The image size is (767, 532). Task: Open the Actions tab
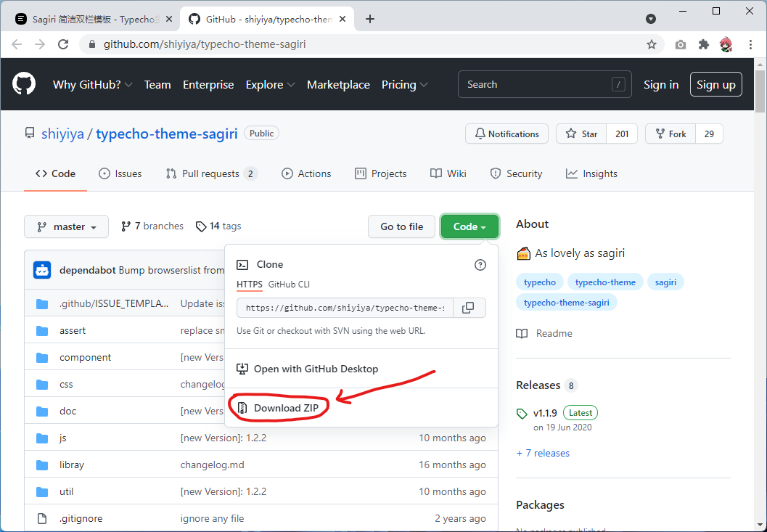click(306, 173)
